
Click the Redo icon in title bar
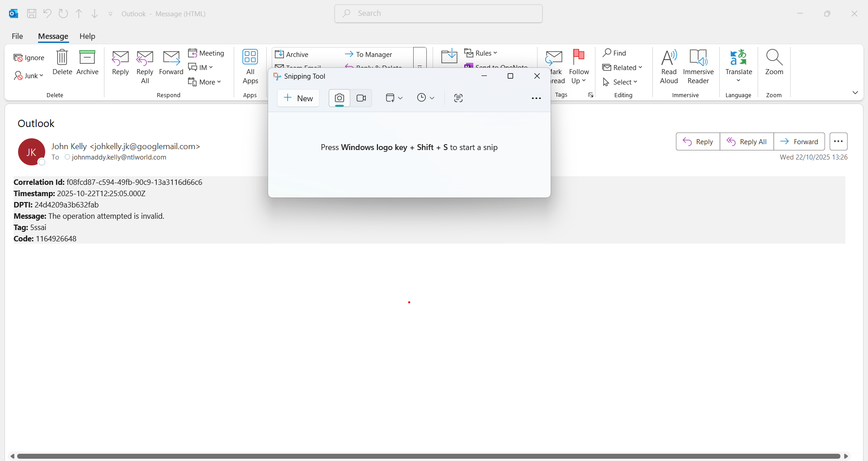coord(63,14)
